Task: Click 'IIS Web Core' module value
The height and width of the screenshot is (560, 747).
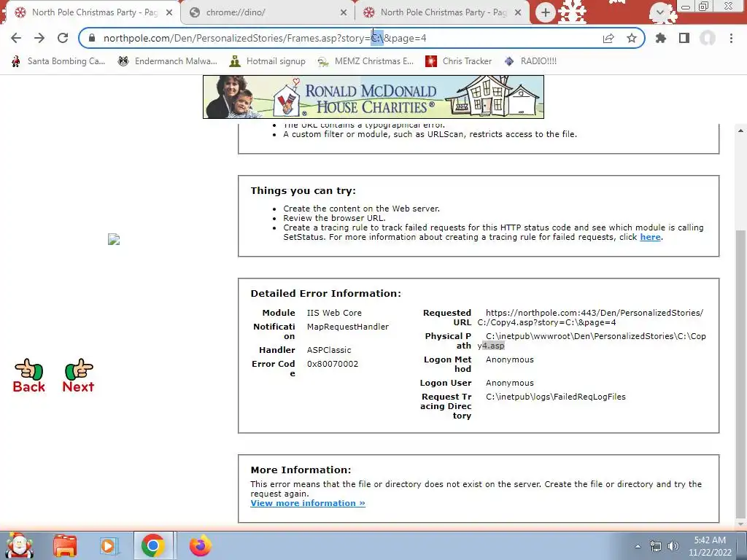Action: pos(334,313)
